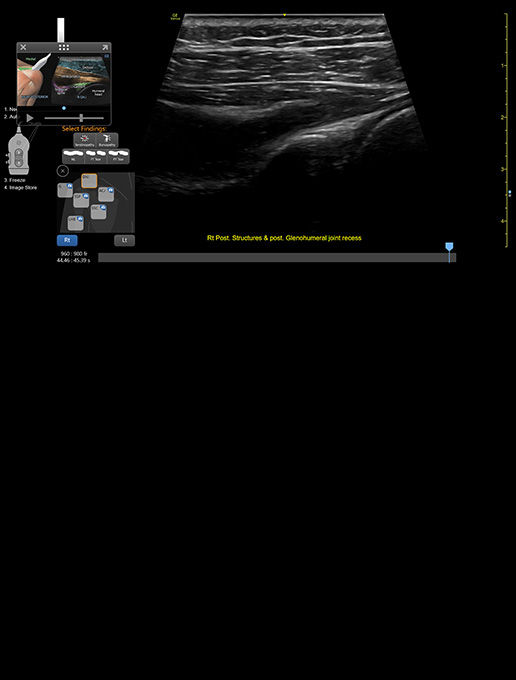
Task: Select the leftmost scan position tile
Action: (x=65, y=190)
